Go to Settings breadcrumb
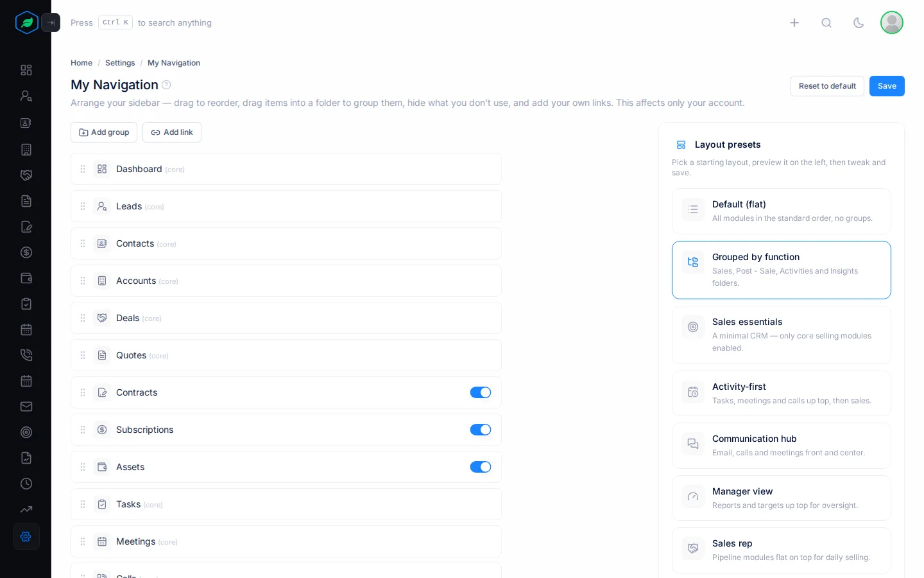924x578 pixels. 120,63
